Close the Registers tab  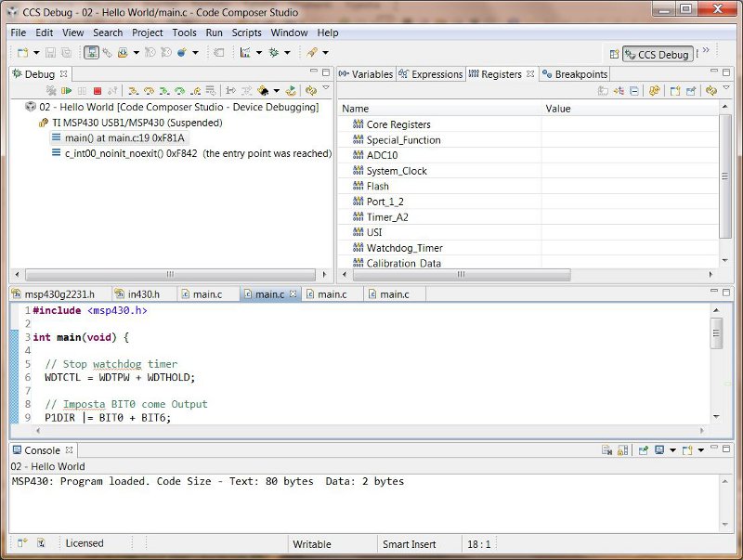(530, 74)
